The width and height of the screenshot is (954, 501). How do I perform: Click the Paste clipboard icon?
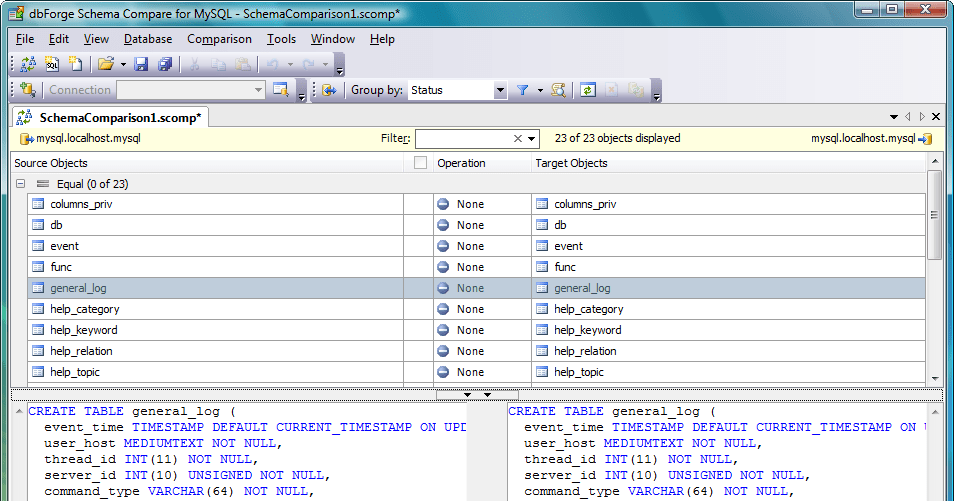point(242,64)
